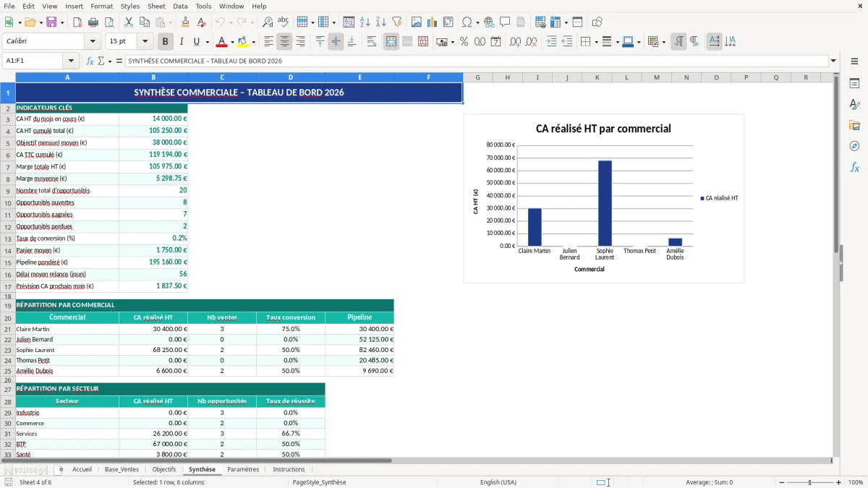Toggle Italic formatting
This screenshot has width=868, height=488.
click(x=181, y=42)
